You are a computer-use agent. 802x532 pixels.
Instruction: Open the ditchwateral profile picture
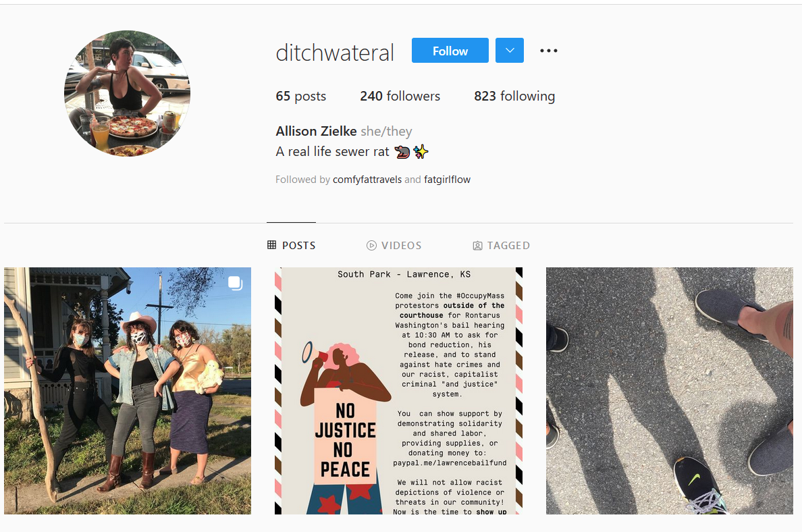click(x=128, y=93)
